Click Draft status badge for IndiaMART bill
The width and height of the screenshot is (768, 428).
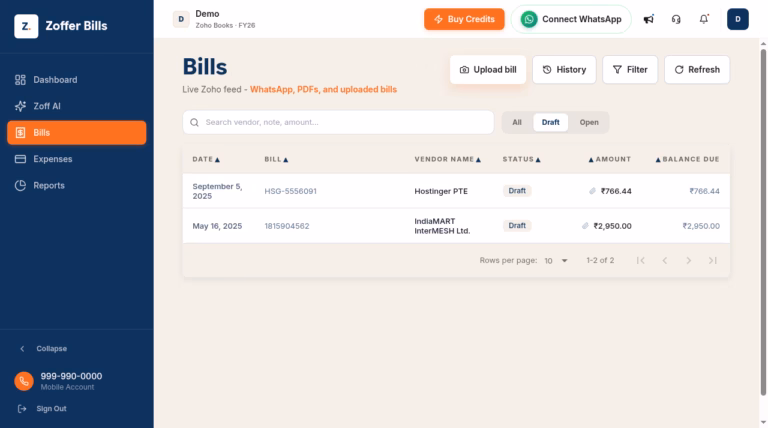pyautogui.click(x=517, y=226)
